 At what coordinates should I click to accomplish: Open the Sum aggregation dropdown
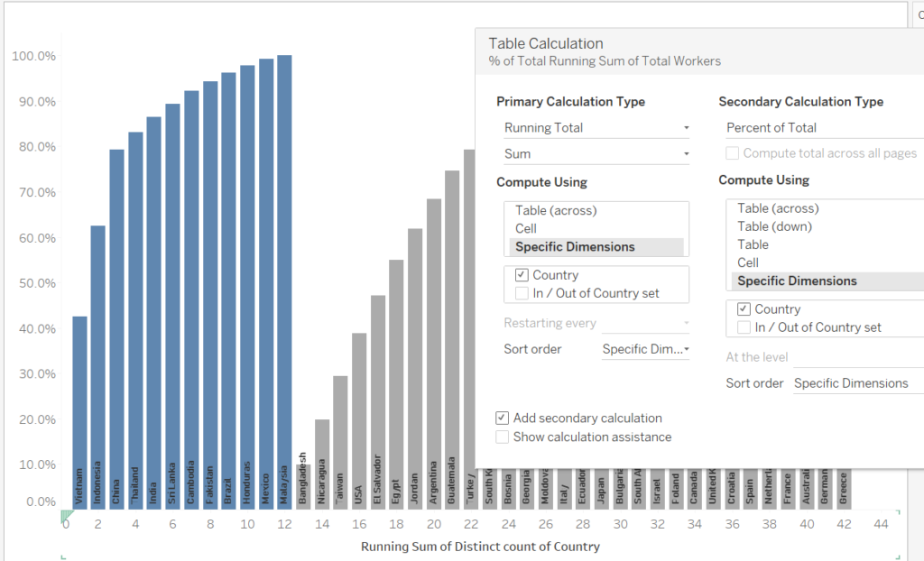tap(596, 154)
